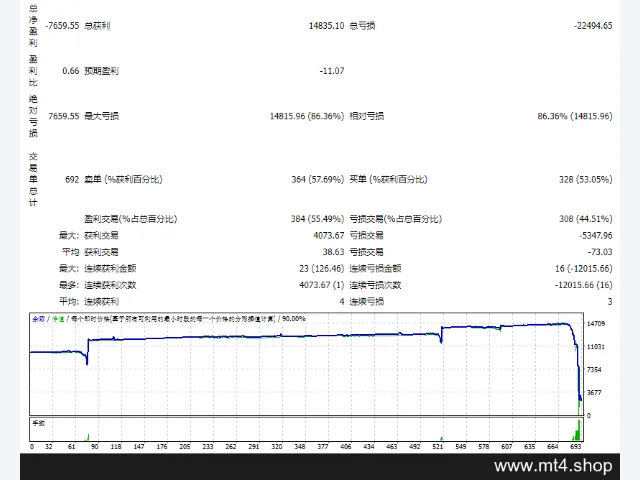Click the total trades count 692
Viewport: 640px width, 480px height.
click(72, 180)
